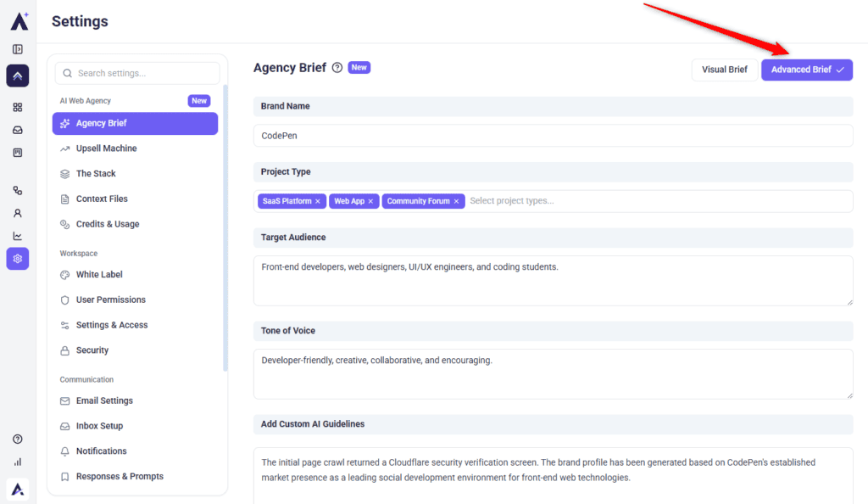
Task: Click the Communication section label
Action: coord(86,379)
